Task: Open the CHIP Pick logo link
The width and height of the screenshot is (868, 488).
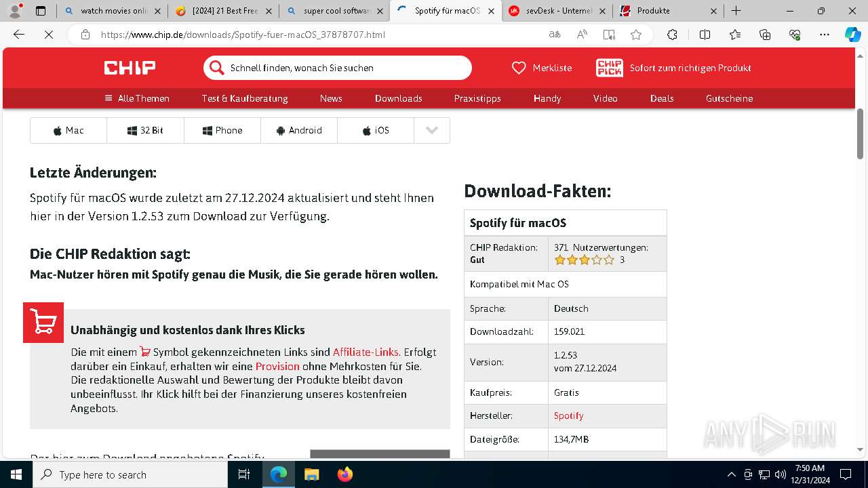Action: tap(609, 68)
